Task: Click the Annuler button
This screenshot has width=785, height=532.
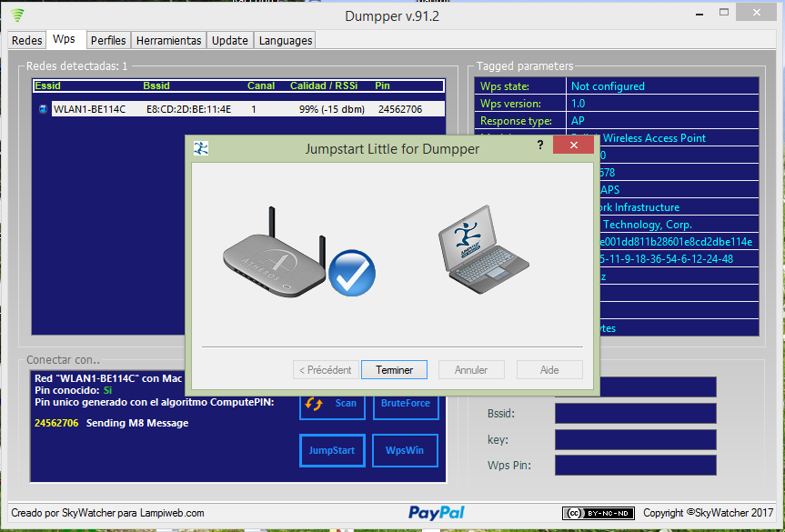Action: pos(471,370)
